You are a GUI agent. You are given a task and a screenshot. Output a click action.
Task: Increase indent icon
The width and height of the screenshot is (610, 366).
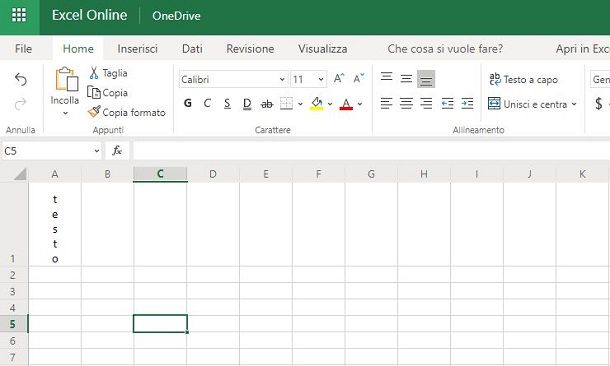467,103
